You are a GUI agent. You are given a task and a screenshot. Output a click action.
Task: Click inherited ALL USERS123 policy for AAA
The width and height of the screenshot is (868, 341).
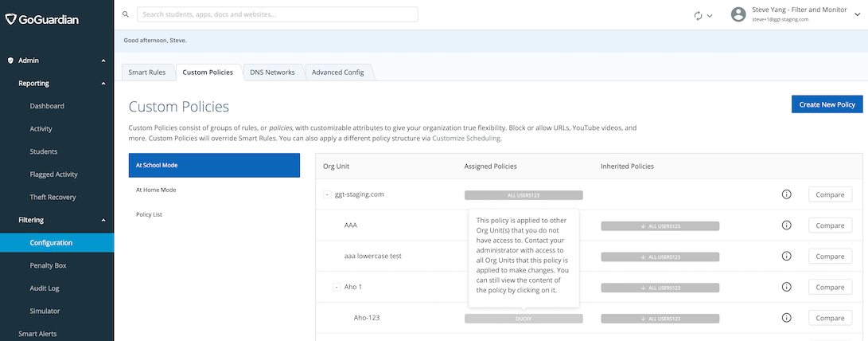(660, 226)
